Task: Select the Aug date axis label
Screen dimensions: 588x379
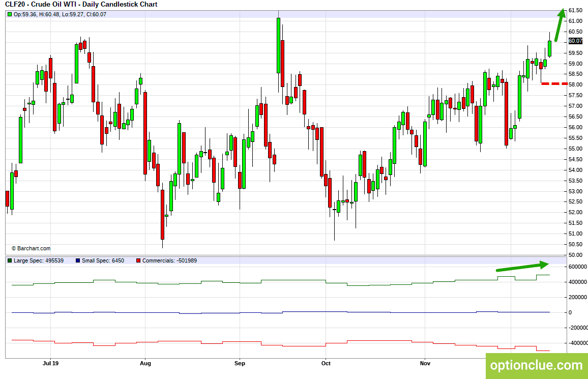Action: 145,363
